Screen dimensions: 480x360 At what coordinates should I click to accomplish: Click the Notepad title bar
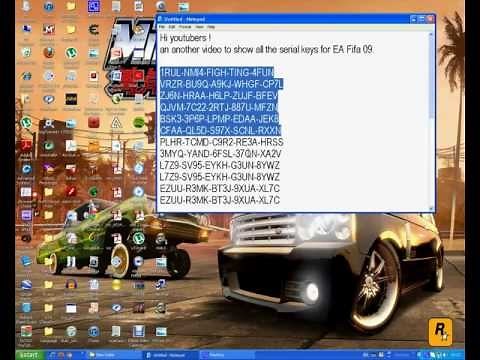pyautogui.click(x=283, y=19)
